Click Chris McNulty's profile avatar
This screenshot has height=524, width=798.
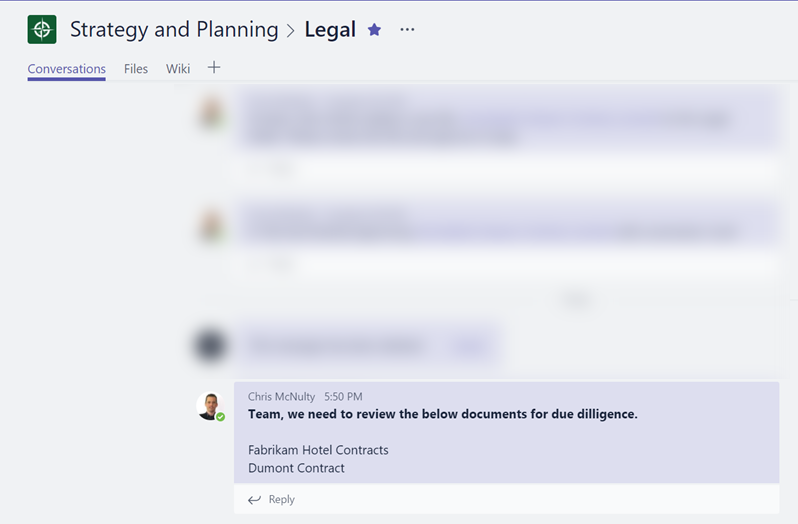(210, 405)
